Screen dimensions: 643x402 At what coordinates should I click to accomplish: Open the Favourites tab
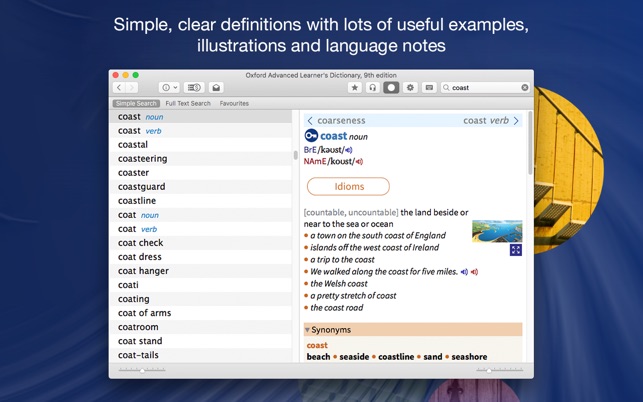(234, 103)
